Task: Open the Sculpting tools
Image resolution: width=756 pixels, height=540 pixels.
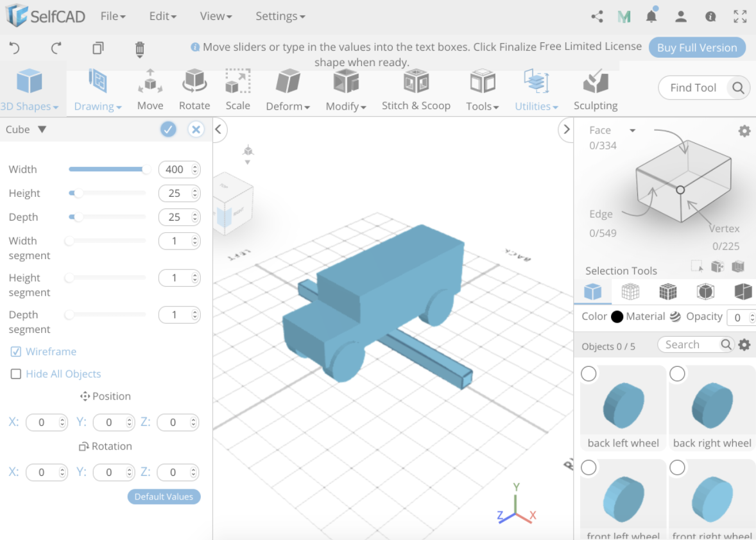Action: coord(595,90)
